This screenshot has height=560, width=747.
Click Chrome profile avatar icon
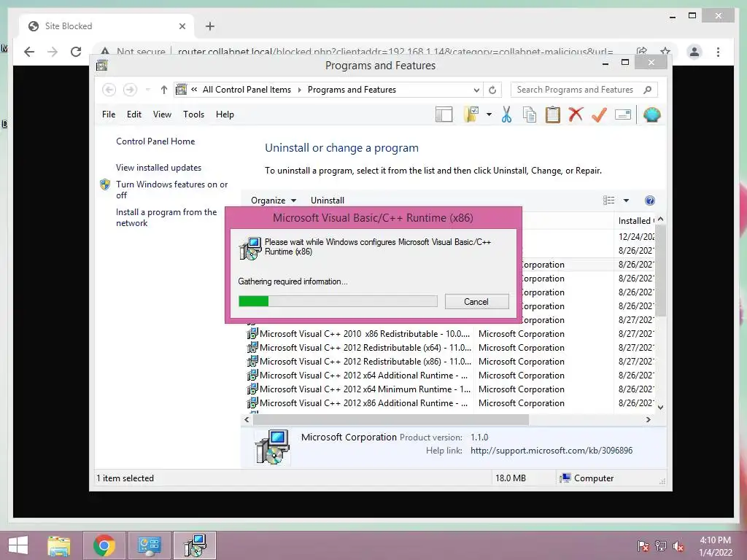pyautogui.click(x=694, y=52)
